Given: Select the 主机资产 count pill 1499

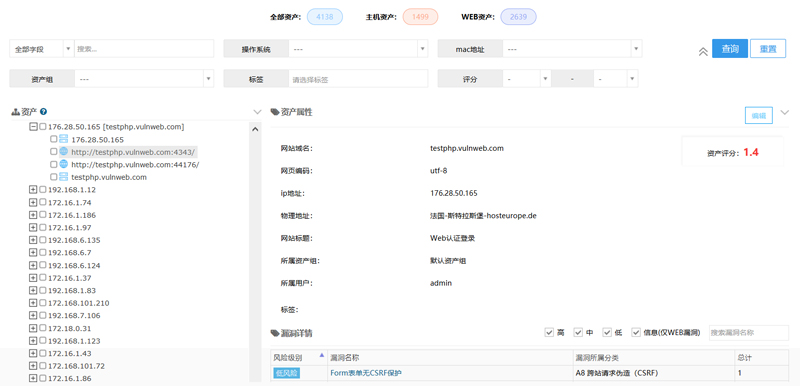Looking at the screenshot, I should 420,17.
